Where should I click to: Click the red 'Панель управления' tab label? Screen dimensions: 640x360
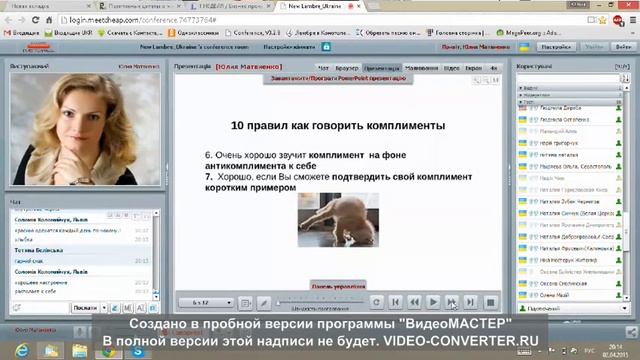(338, 286)
